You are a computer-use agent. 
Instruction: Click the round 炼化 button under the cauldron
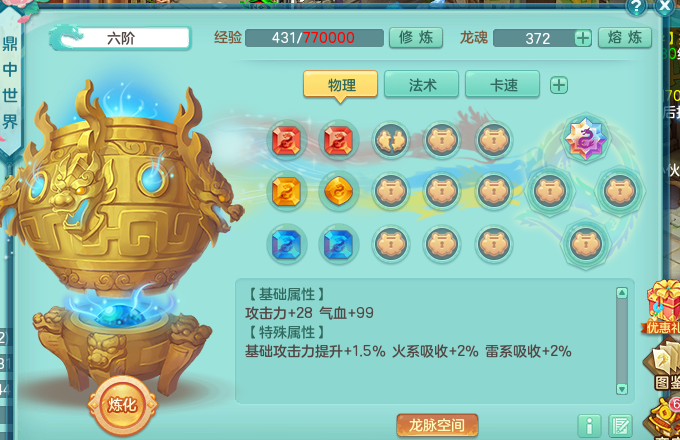(x=122, y=405)
